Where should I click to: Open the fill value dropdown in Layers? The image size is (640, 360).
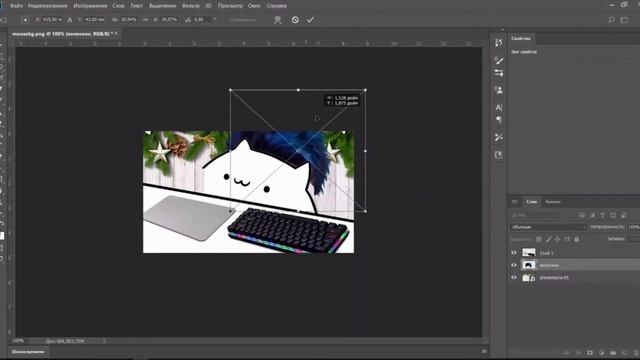pos(634,239)
